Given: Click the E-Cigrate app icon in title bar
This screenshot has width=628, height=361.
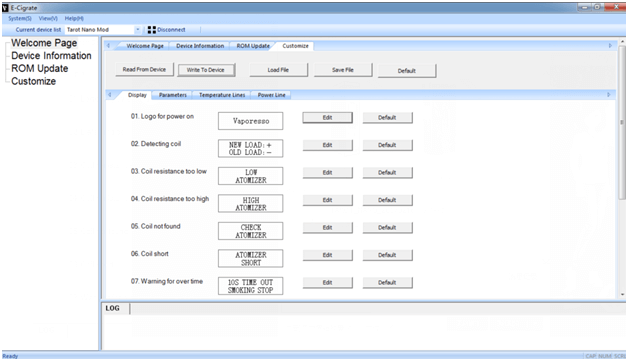Looking at the screenshot, I should (5, 8).
